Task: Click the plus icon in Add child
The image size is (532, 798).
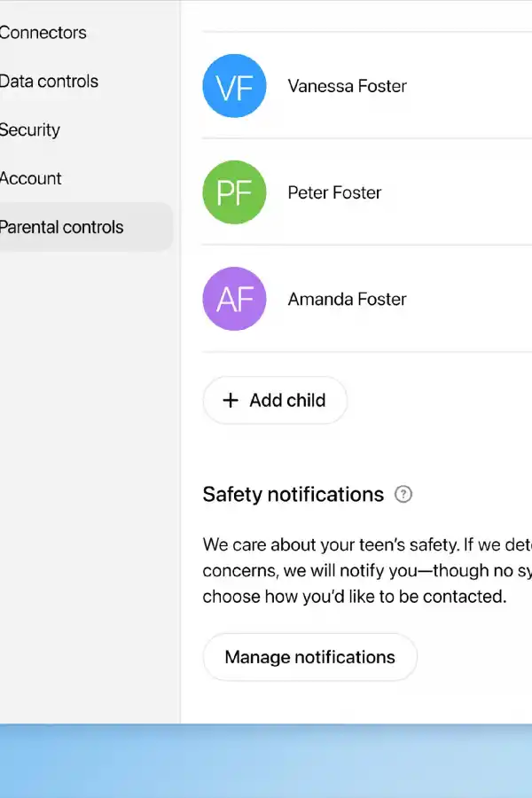Action: tap(231, 400)
